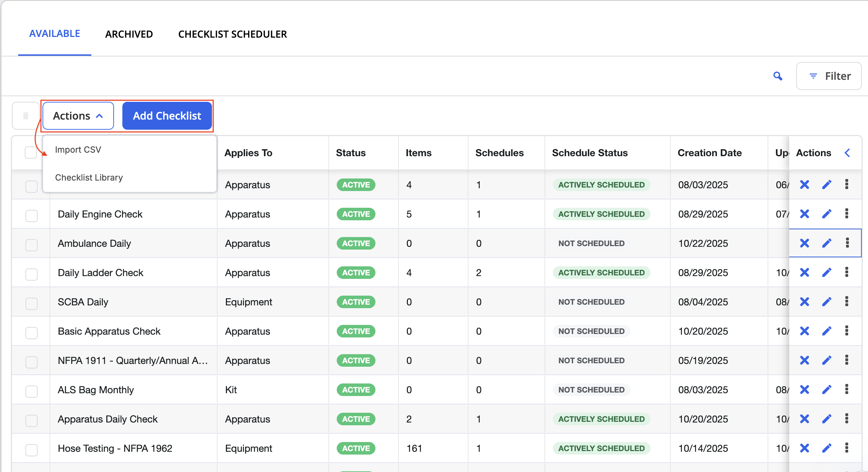
Task: Click pencil icon for Basic Apparatus Check
Action: tap(827, 331)
